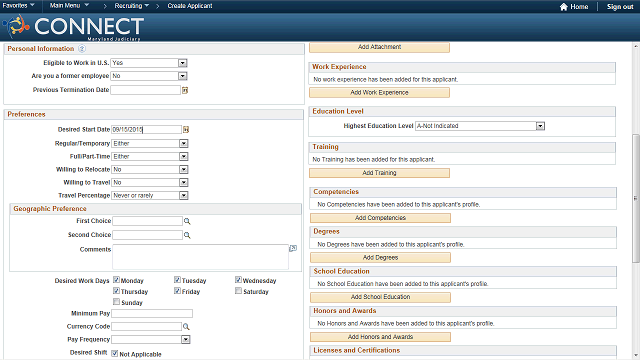Open Personal Information help icon

82,49
